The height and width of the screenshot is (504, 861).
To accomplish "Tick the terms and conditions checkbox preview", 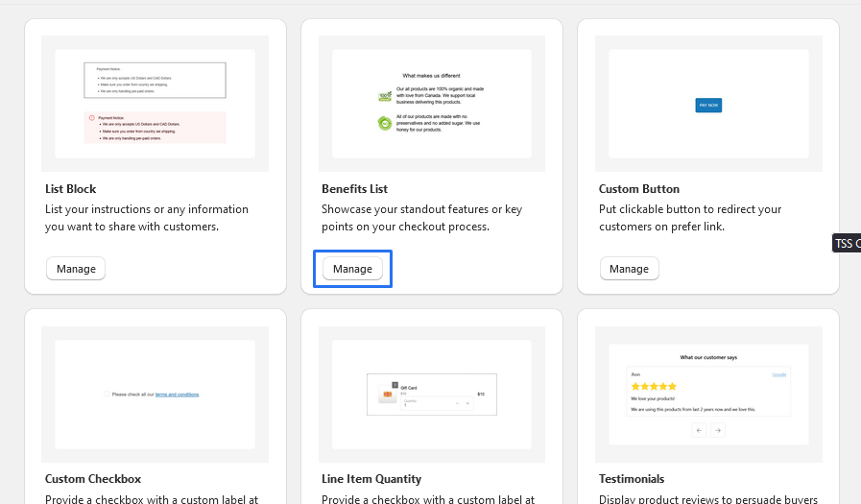I will 106,394.
